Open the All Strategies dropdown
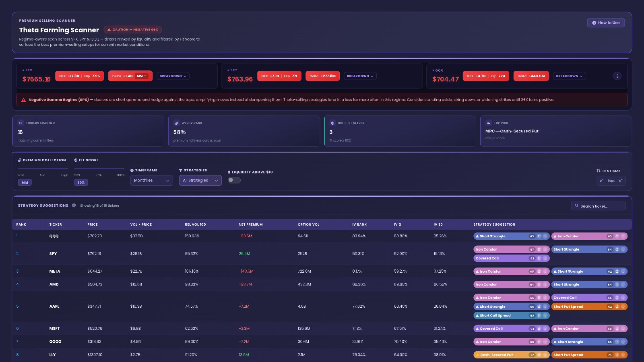Screen dimensions: 644x362 tap(200, 181)
